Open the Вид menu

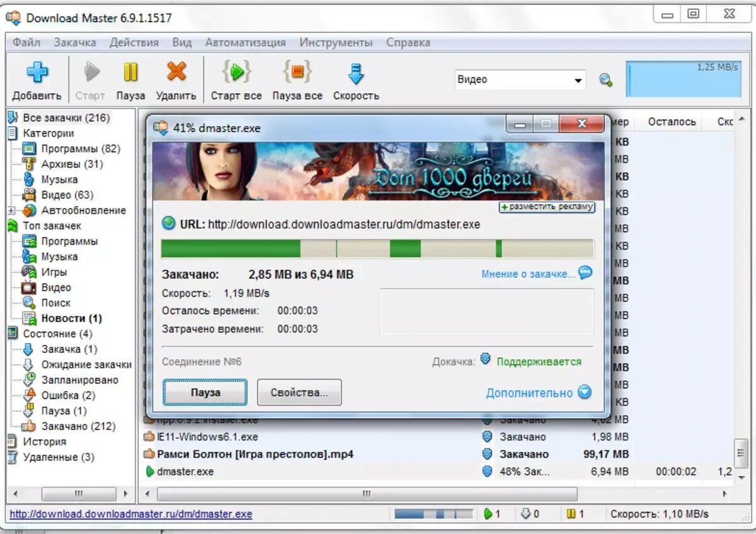[182, 42]
